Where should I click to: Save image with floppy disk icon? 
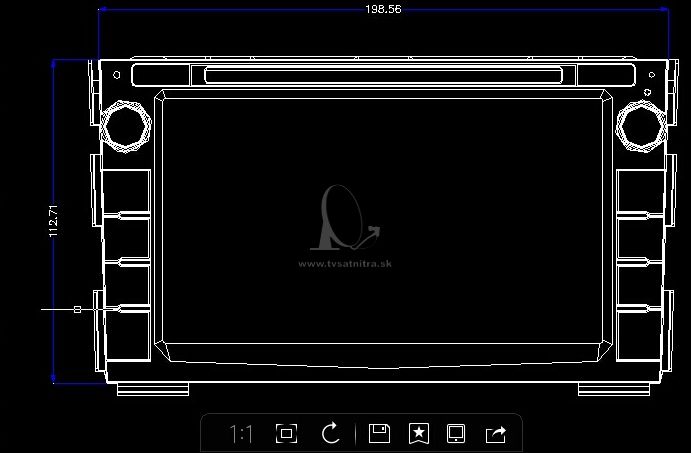click(x=379, y=434)
